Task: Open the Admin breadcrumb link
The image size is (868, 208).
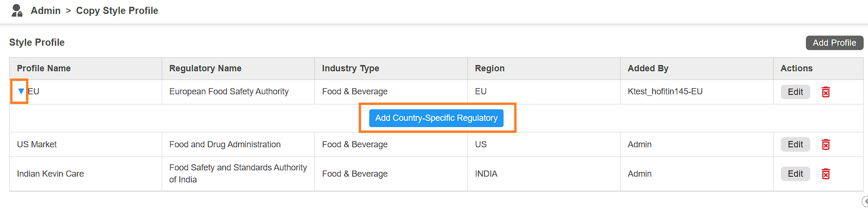Action: [46, 11]
